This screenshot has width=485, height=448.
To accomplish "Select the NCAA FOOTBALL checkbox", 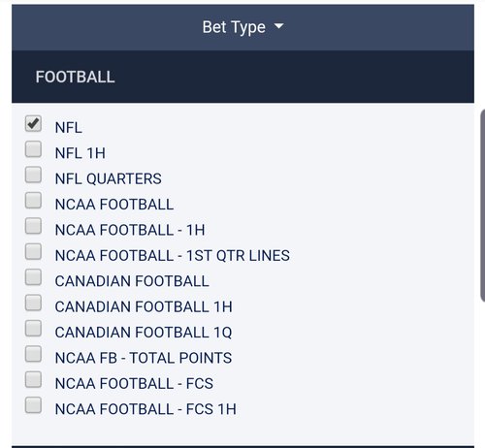I will pos(33,201).
